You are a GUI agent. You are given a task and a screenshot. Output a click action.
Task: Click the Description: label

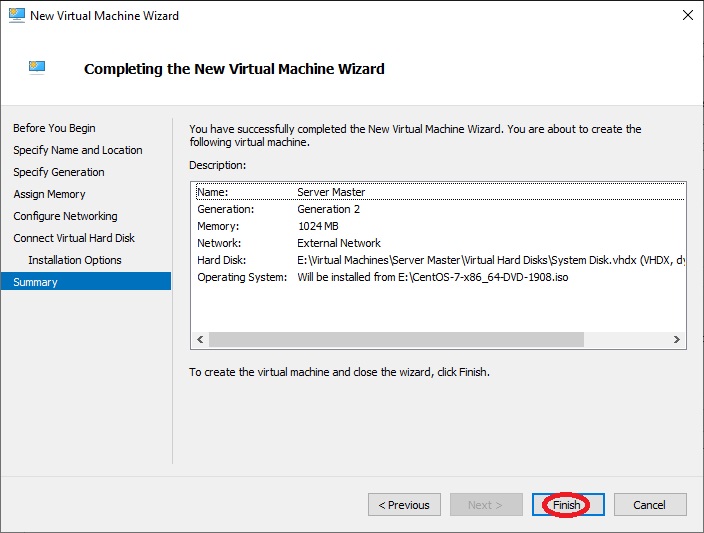pos(218,165)
